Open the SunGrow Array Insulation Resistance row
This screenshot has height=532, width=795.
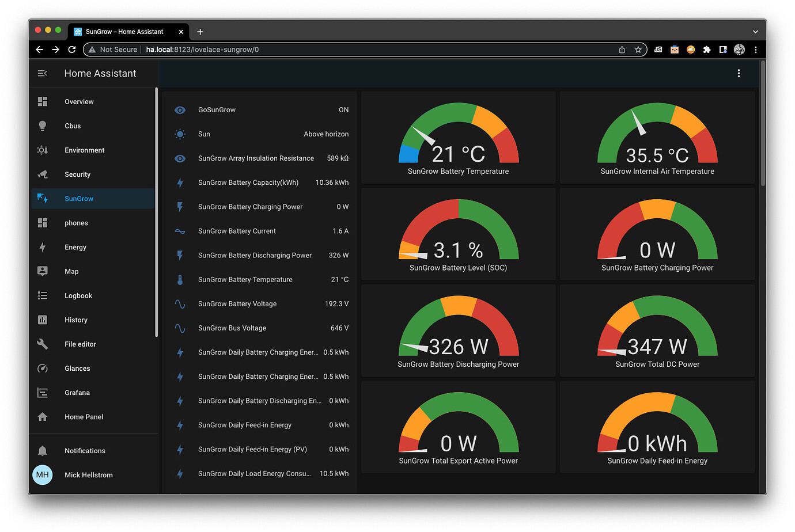point(261,158)
